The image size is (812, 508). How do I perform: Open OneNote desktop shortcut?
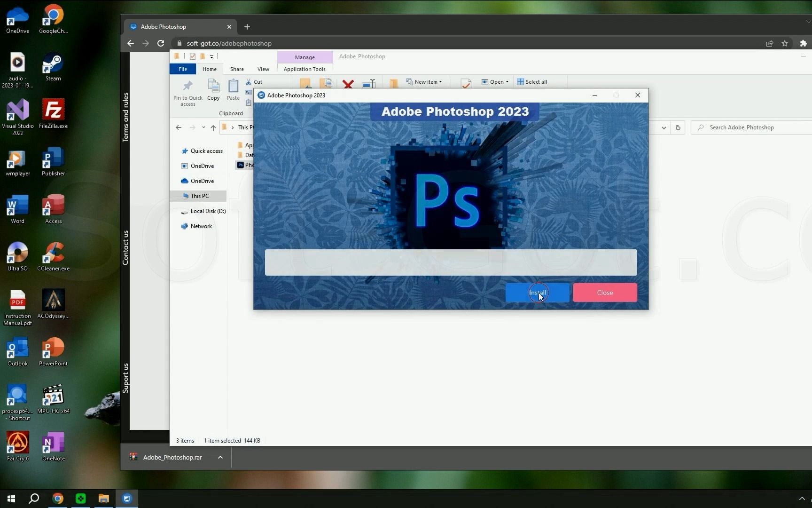pyautogui.click(x=53, y=446)
